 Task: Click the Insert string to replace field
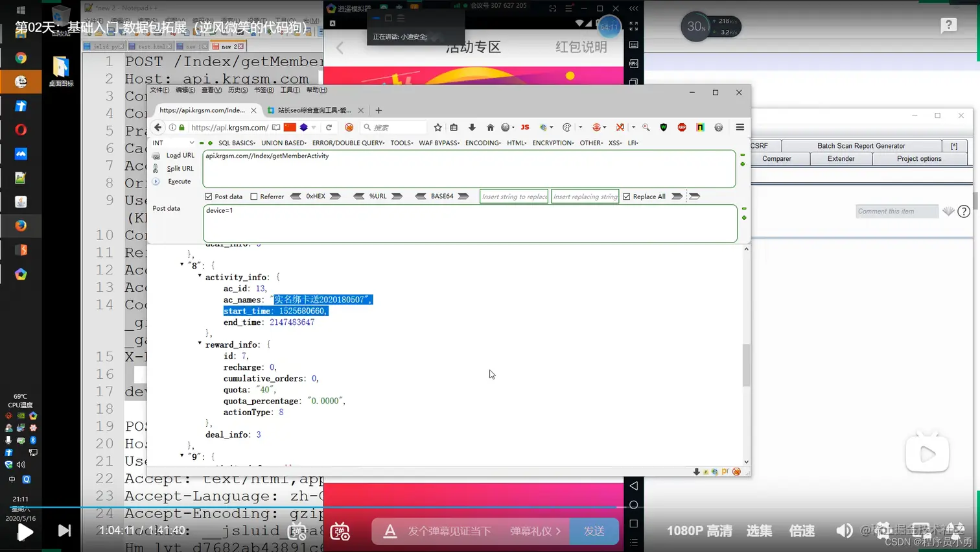514,197
